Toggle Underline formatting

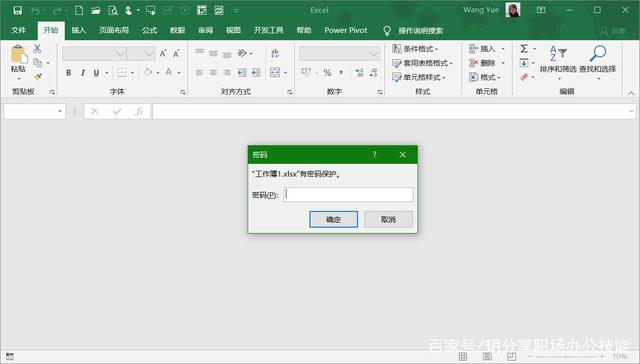click(x=96, y=73)
